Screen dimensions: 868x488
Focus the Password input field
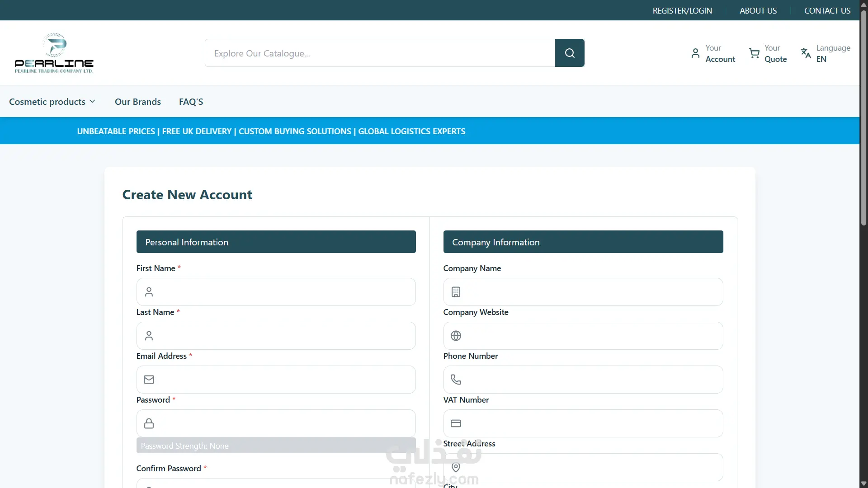tap(276, 423)
